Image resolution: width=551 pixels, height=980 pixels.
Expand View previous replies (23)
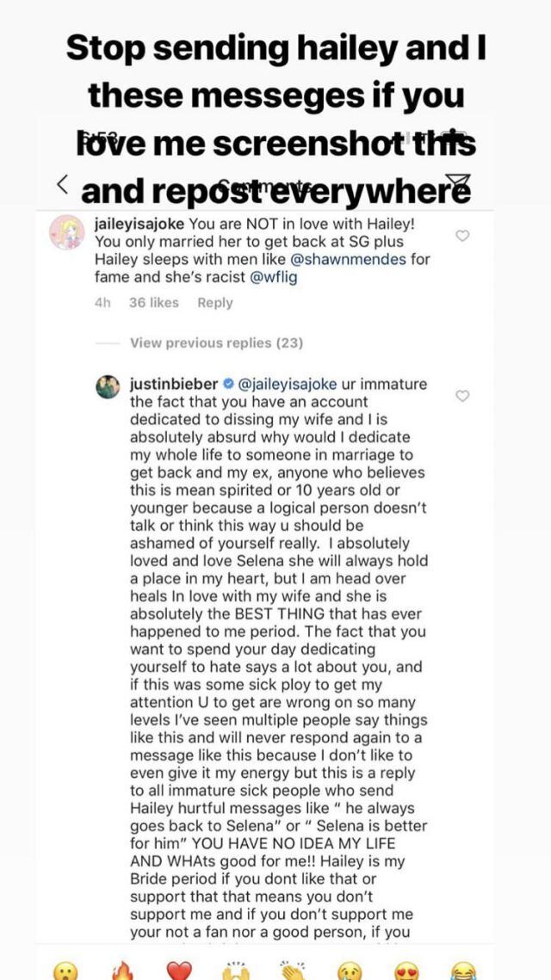click(x=216, y=343)
